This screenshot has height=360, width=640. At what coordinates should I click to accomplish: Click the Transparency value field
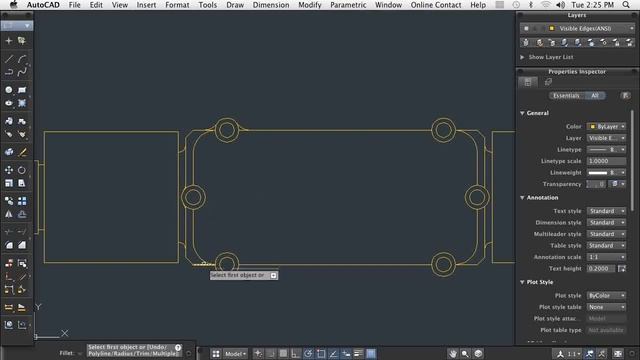point(596,184)
